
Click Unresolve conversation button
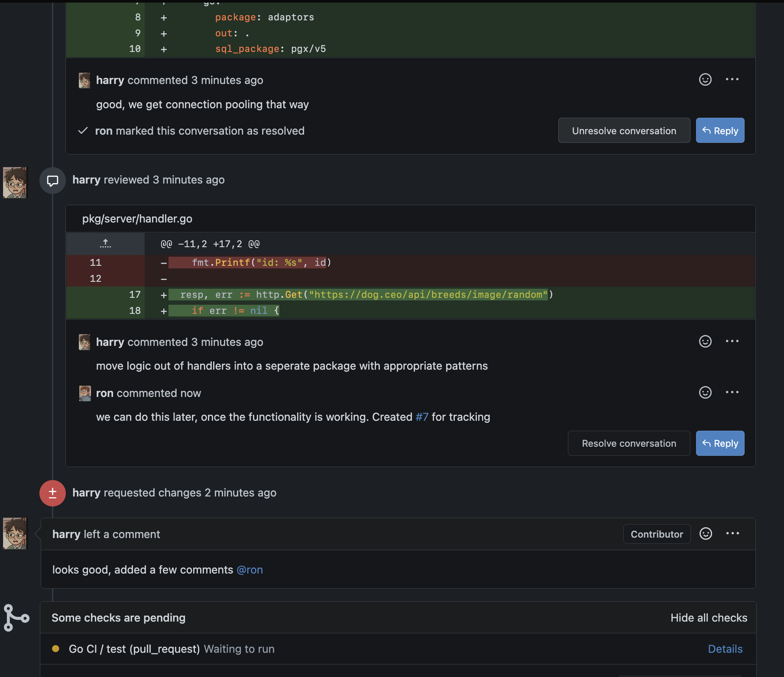click(624, 131)
